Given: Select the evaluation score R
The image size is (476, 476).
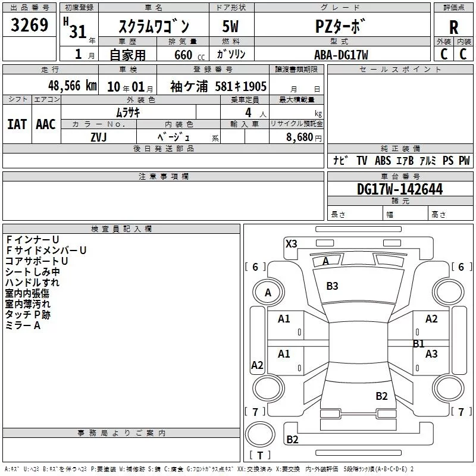Looking at the screenshot, I should coord(453,27).
